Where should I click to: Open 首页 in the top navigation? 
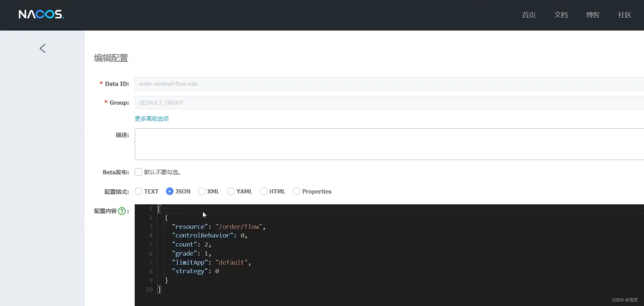[x=529, y=15]
